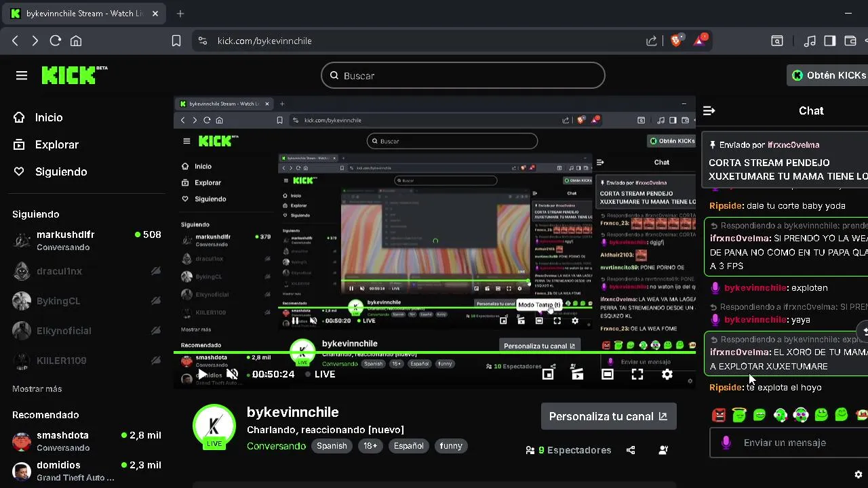This screenshot has height=488, width=868.
Task: Enable picture-in-picture on main player
Action: point(548,374)
